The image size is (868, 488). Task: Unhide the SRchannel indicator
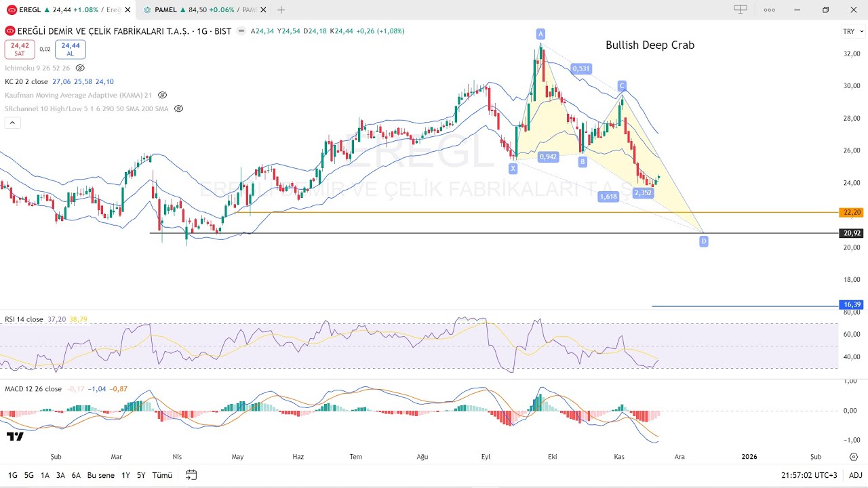pos(179,108)
